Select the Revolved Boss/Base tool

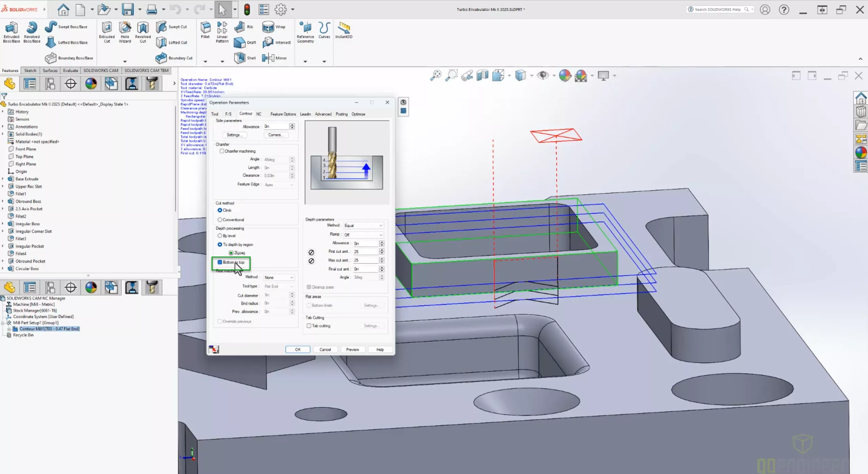pos(32,32)
